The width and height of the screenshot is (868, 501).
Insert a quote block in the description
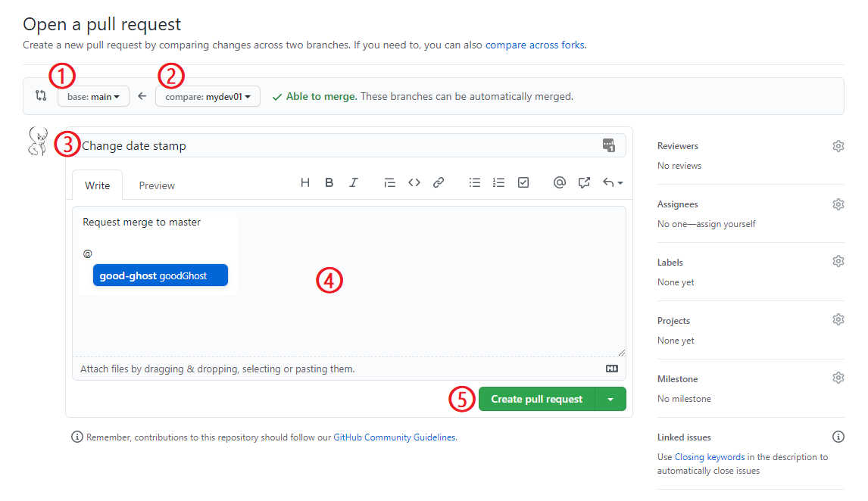pyautogui.click(x=389, y=182)
